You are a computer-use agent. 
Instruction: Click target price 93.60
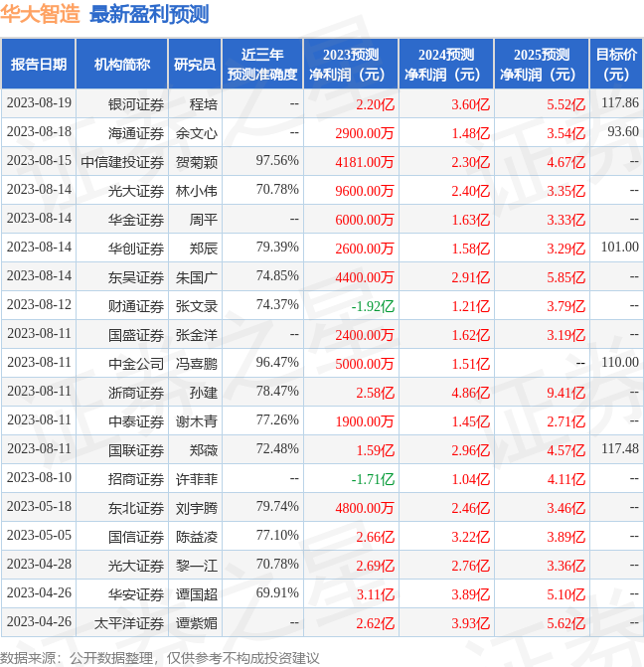click(623, 132)
